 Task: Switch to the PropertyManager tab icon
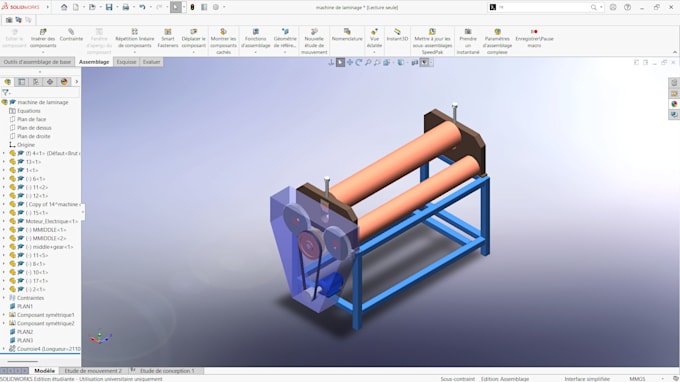[x=22, y=82]
